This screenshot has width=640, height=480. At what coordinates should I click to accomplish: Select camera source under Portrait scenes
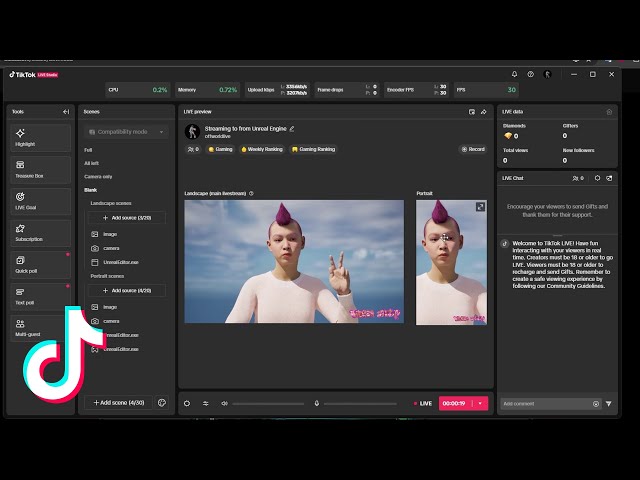[111, 321]
